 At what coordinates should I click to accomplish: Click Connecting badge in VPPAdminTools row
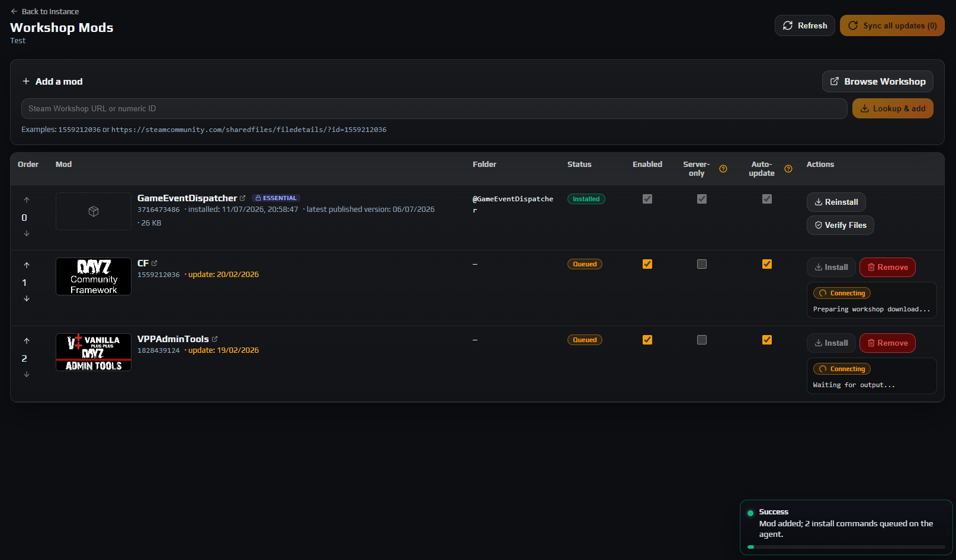coord(842,369)
